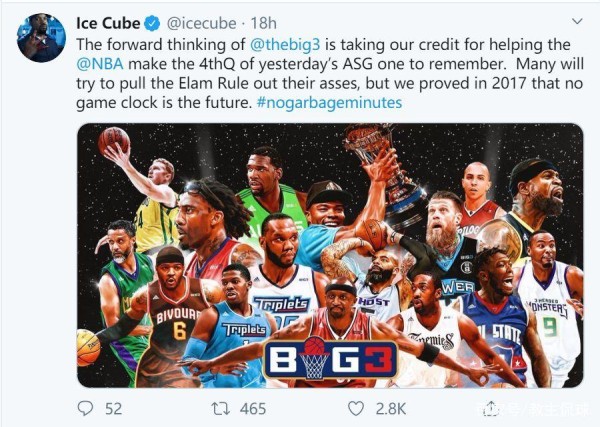This screenshot has width=600, height=427.
Task: Click the retweet arrows icon
Action: tap(221, 409)
